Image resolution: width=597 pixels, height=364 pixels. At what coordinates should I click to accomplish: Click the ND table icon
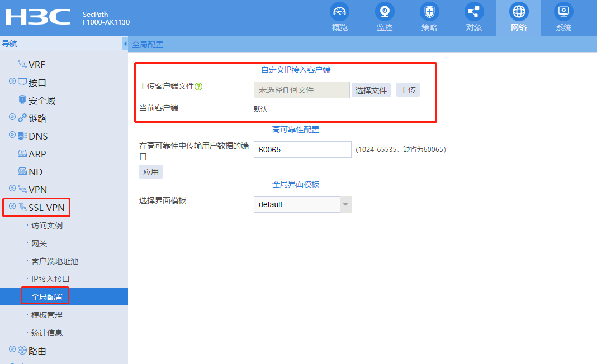pyautogui.click(x=22, y=171)
